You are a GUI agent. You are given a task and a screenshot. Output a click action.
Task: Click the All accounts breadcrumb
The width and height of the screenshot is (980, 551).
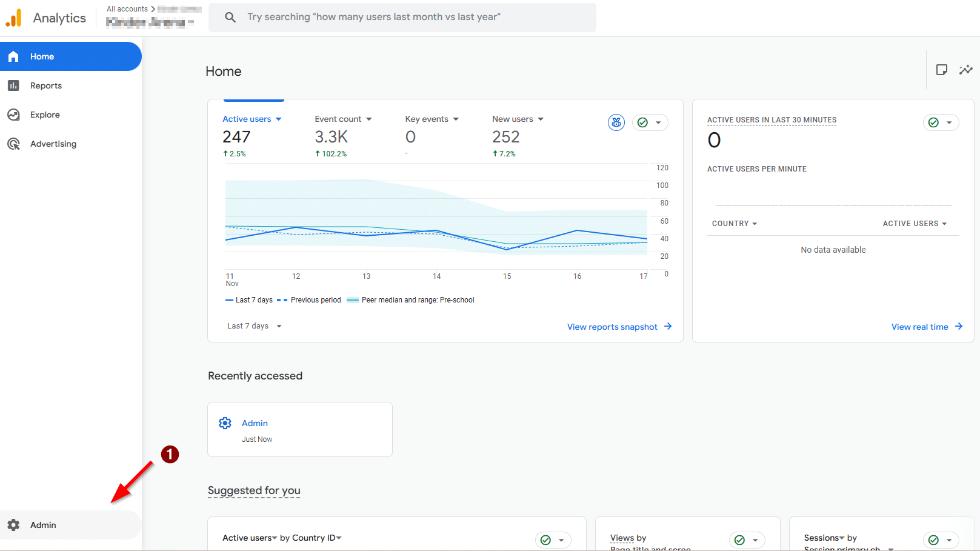[127, 9]
